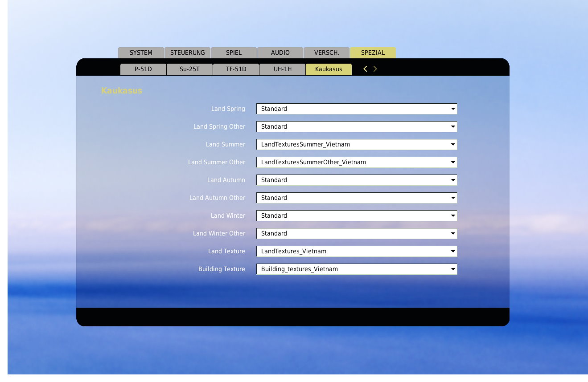
Task: Click the Land Autumn label
Action: pyautogui.click(x=226, y=180)
